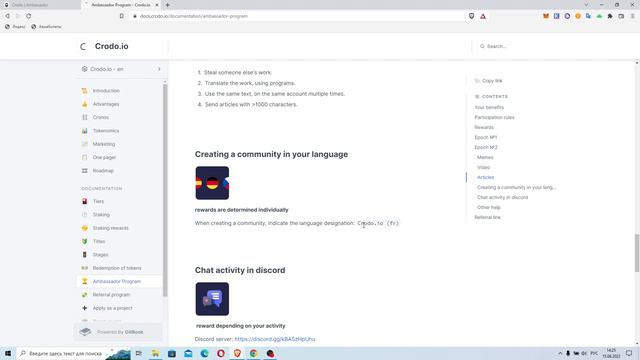Screen dimensions: 640x360
Task: Jump to Epoch №2 in contents
Action: pyautogui.click(x=486, y=147)
